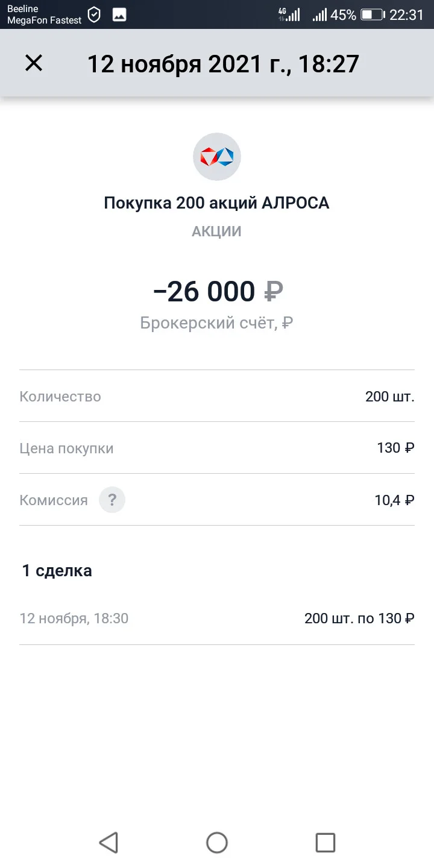The width and height of the screenshot is (434, 868).
Task: Close the transaction details screen
Action: [x=34, y=63]
